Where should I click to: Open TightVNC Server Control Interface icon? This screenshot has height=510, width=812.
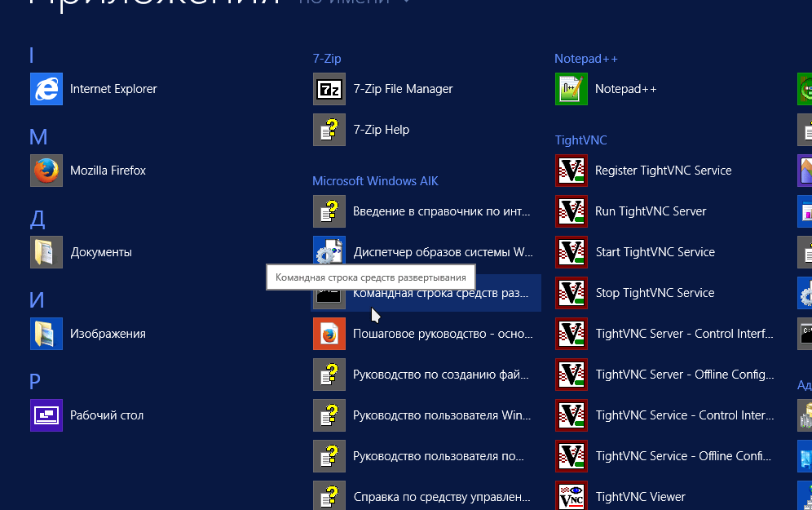[571, 334]
